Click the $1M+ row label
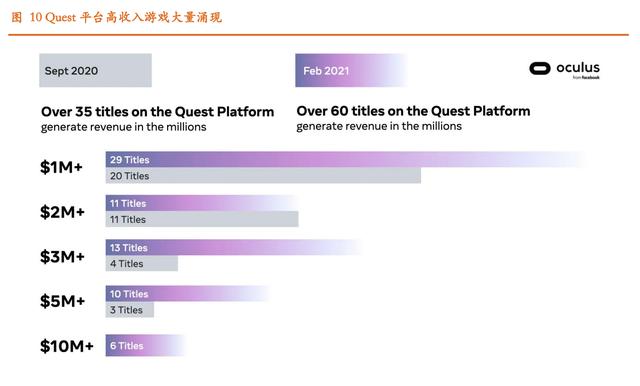The image size is (640, 386). coord(61,167)
